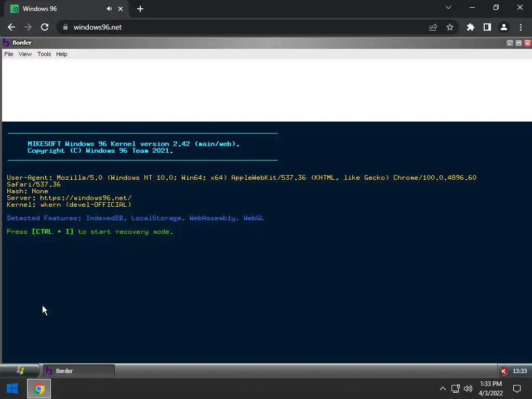This screenshot has width=532, height=399.
Task: Open a new Chrome tab
Action: click(140, 9)
